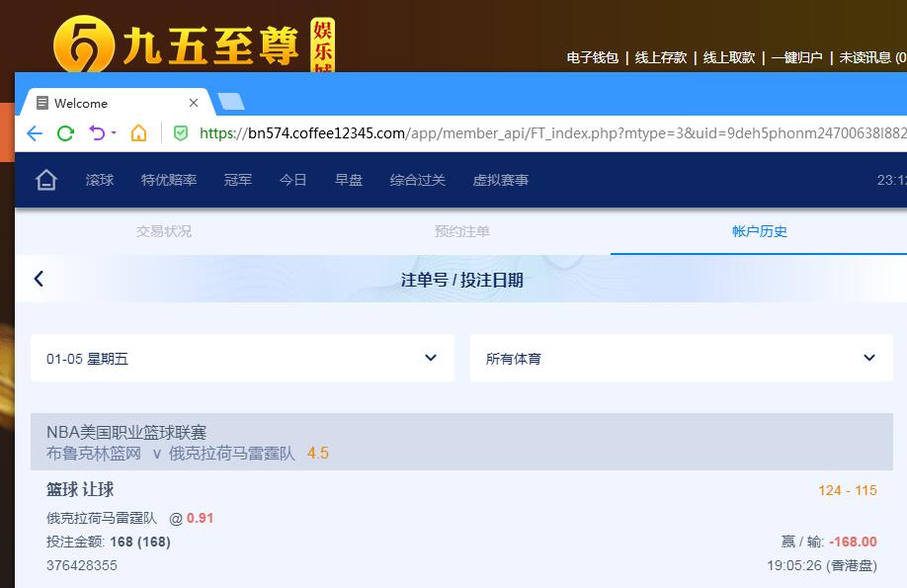Image resolution: width=907 pixels, height=588 pixels.
Task: Open 综合过关 menu
Action: pos(418,180)
